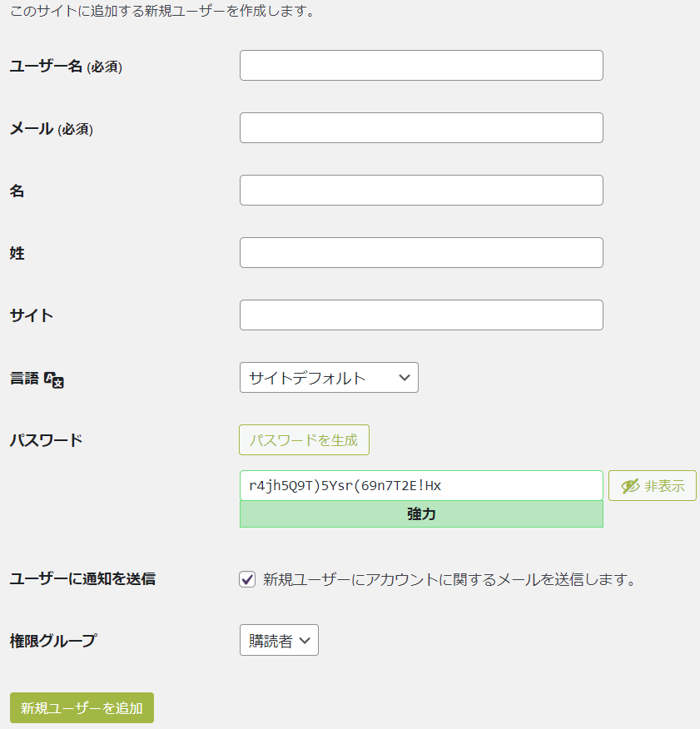Click into the メール (必須) text box
The image size is (700, 729).
[x=421, y=128]
